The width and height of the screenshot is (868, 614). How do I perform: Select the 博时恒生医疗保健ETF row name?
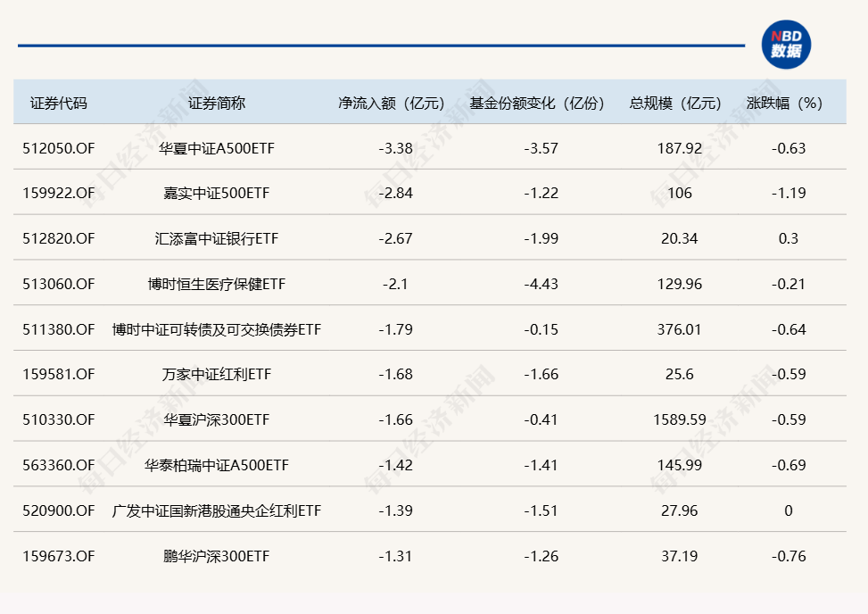click(x=217, y=284)
